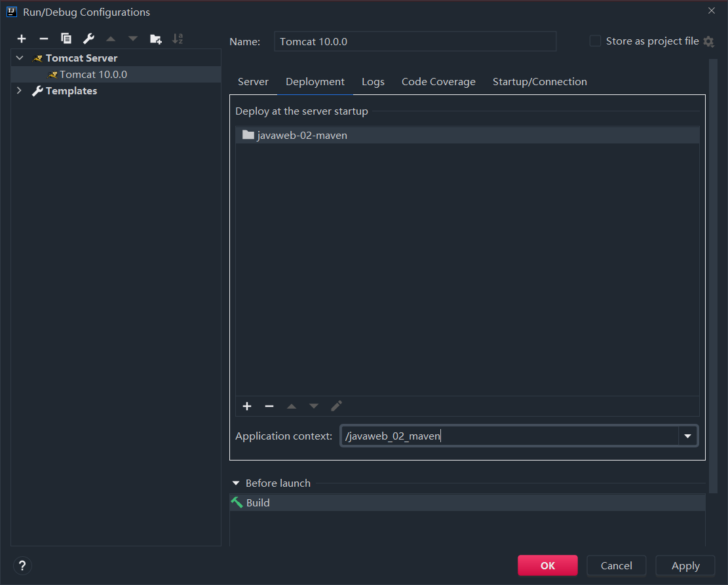728x585 pixels.
Task: Open the Startup/Connection tab
Action: (x=539, y=82)
